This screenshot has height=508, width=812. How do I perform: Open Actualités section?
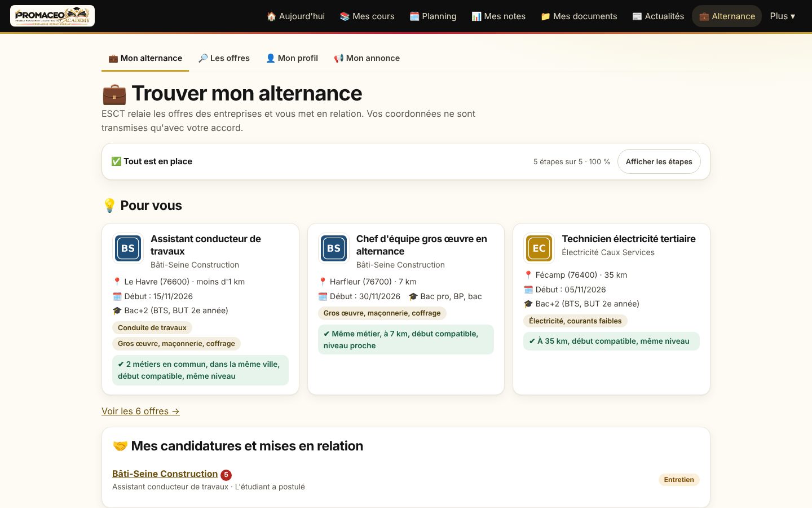(658, 16)
